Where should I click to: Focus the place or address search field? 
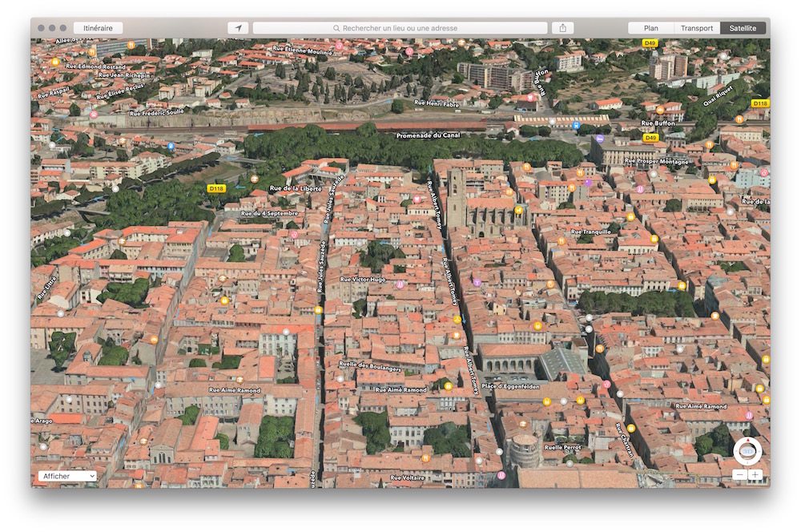pyautogui.click(x=400, y=28)
